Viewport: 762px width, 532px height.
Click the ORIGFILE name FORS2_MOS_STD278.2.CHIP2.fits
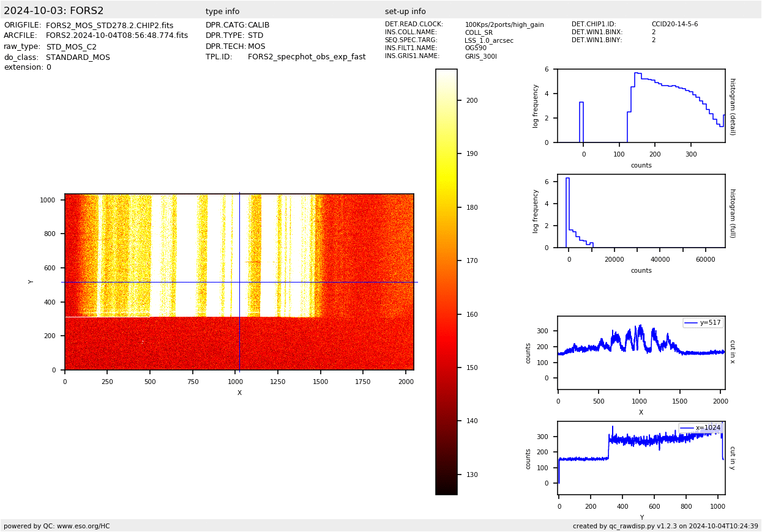(x=110, y=26)
